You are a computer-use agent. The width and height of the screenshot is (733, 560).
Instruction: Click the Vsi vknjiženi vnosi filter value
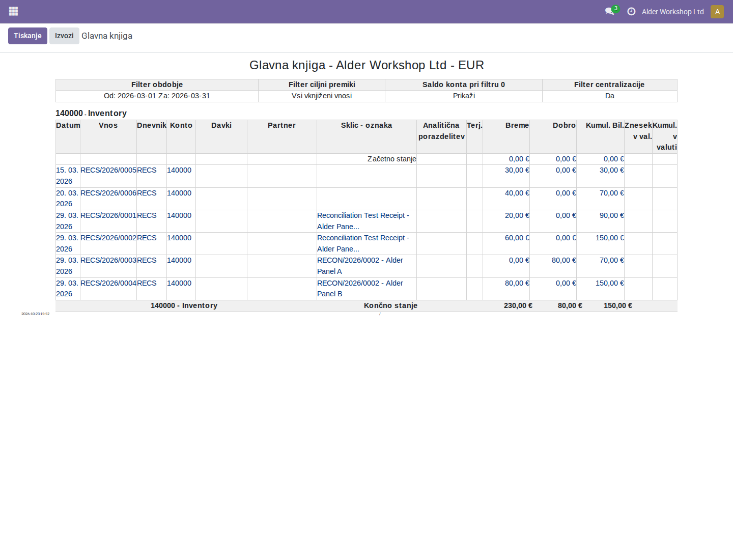[x=322, y=96]
